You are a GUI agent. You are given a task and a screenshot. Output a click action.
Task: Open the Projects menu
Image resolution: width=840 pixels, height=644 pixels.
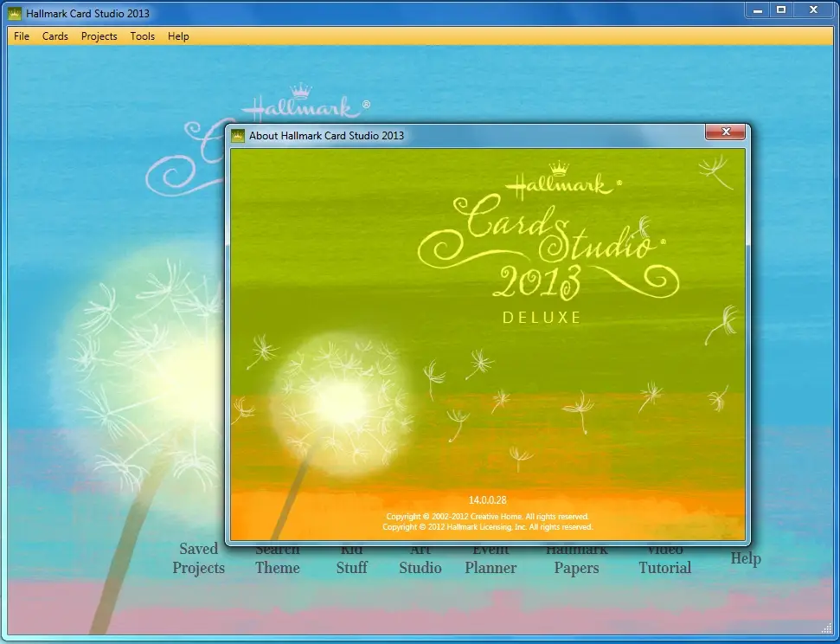[99, 36]
